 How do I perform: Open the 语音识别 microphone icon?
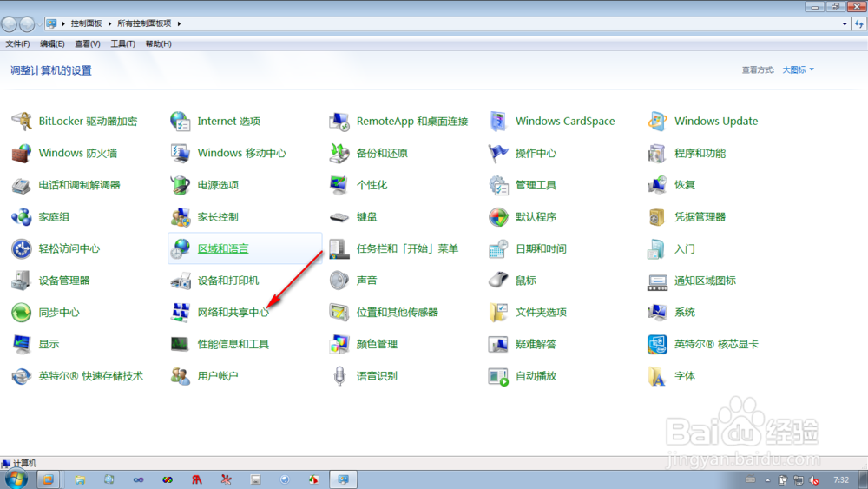(339, 376)
